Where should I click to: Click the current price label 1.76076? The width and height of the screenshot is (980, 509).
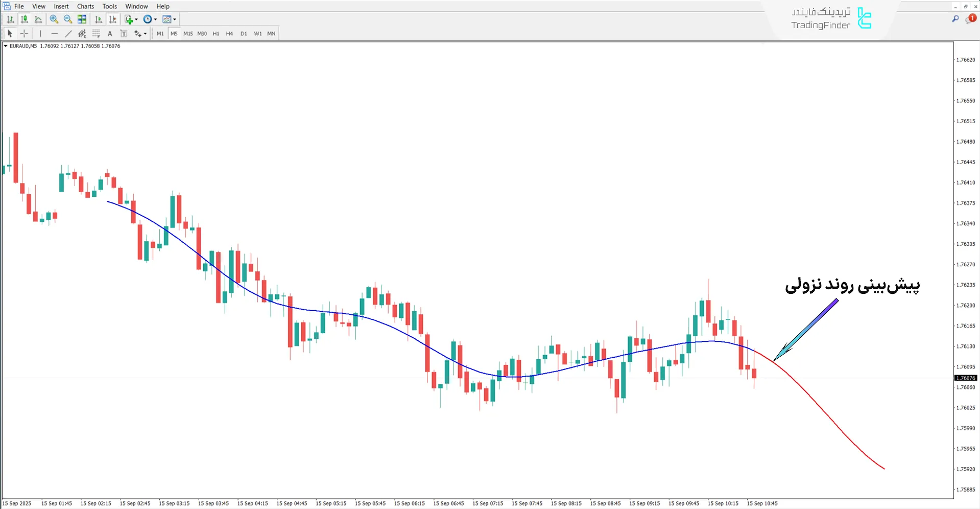(x=965, y=378)
